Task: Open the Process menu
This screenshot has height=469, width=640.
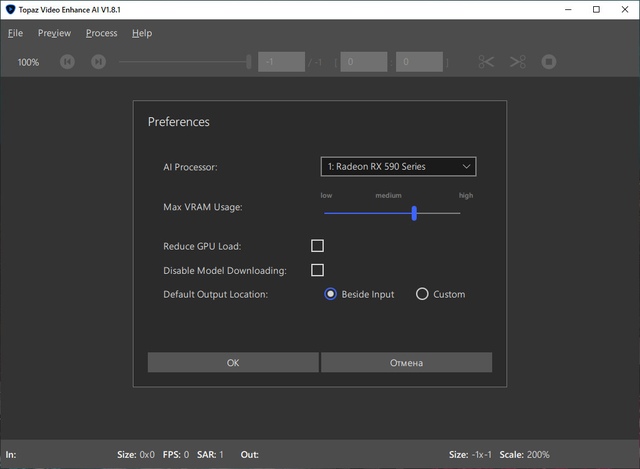Action: [101, 33]
